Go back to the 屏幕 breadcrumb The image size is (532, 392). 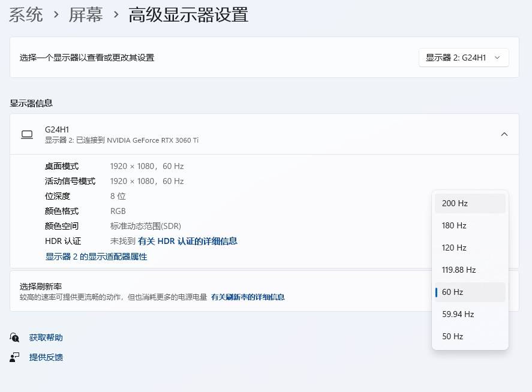(86, 15)
